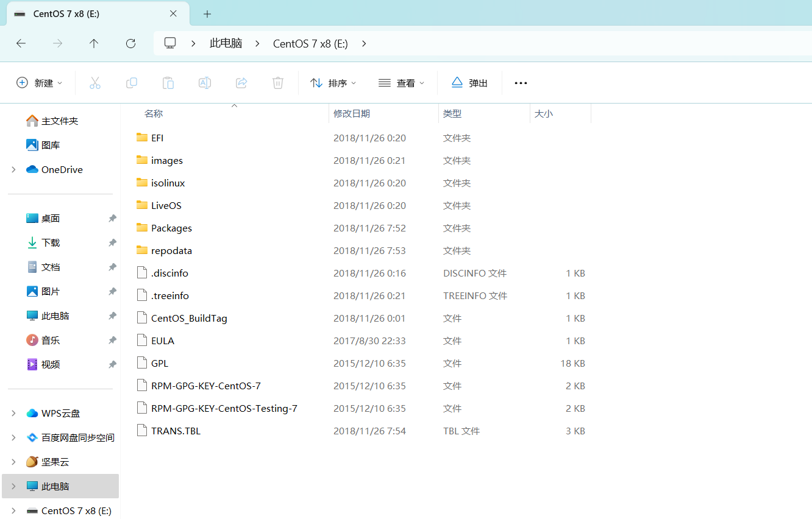The image size is (812, 519).
Task: Close the CentOS 7 x8 tab
Action: [x=173, y=13]
